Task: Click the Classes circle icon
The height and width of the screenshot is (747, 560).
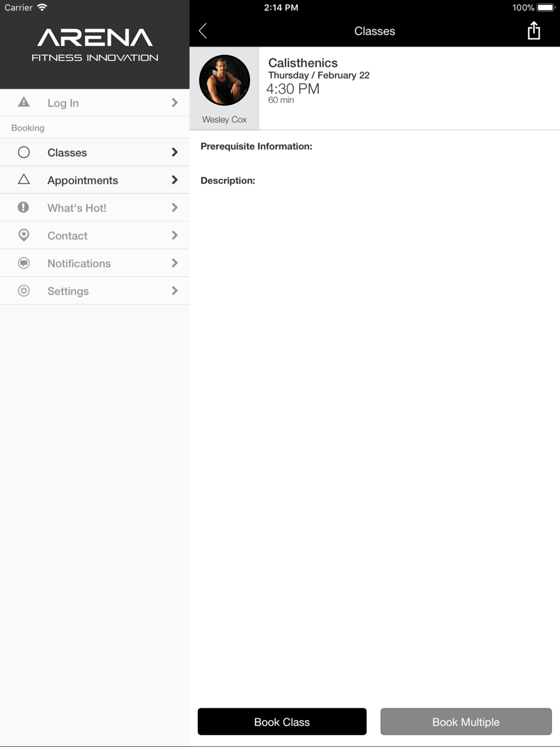Action: pyautogui.click(x=24, y=152)
